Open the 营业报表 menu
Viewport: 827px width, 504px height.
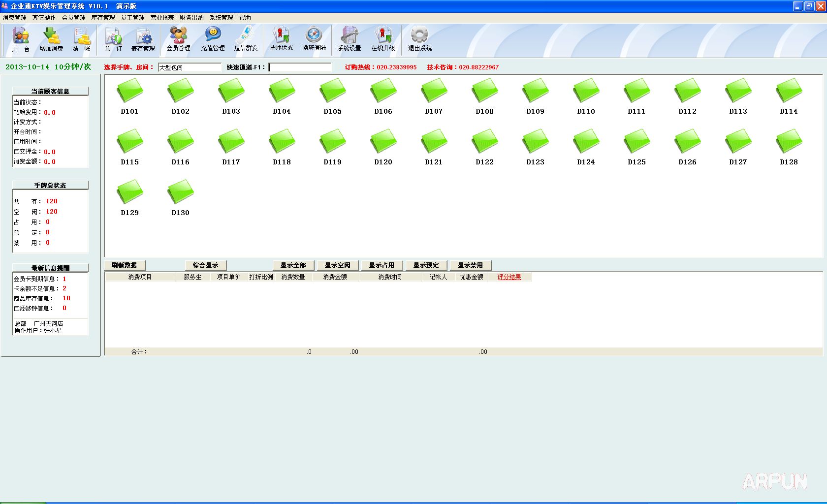click(x=162, y=18)
